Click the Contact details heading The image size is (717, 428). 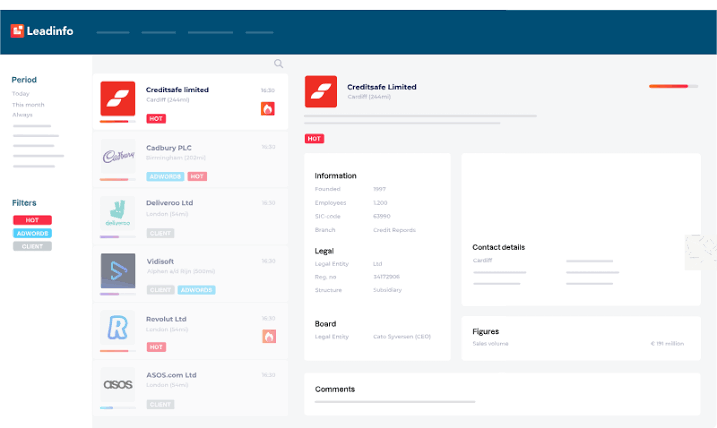498,247
